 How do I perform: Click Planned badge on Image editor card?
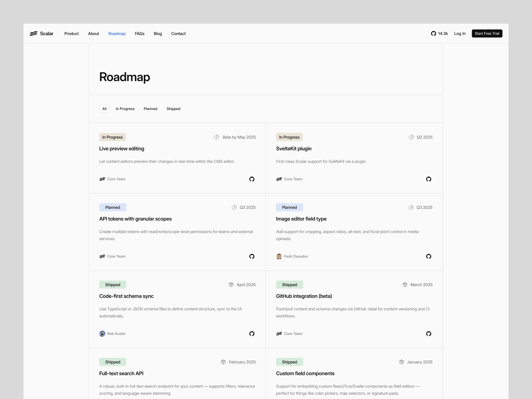(289, 207)
